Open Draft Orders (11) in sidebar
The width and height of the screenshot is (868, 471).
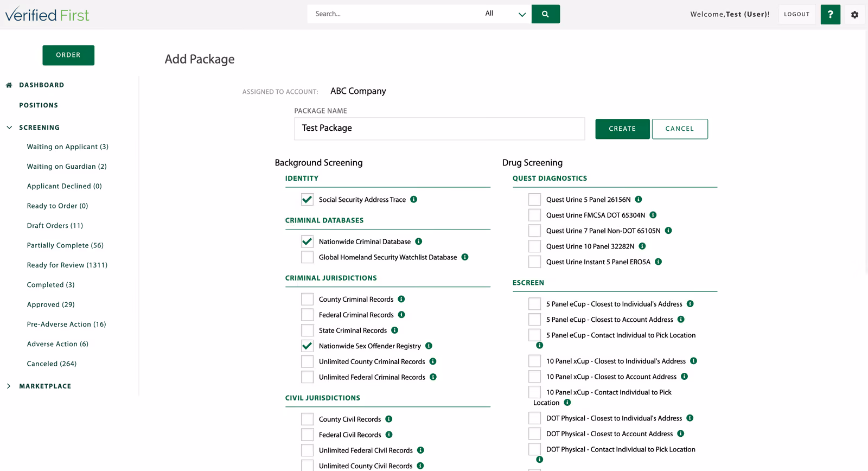55,226
